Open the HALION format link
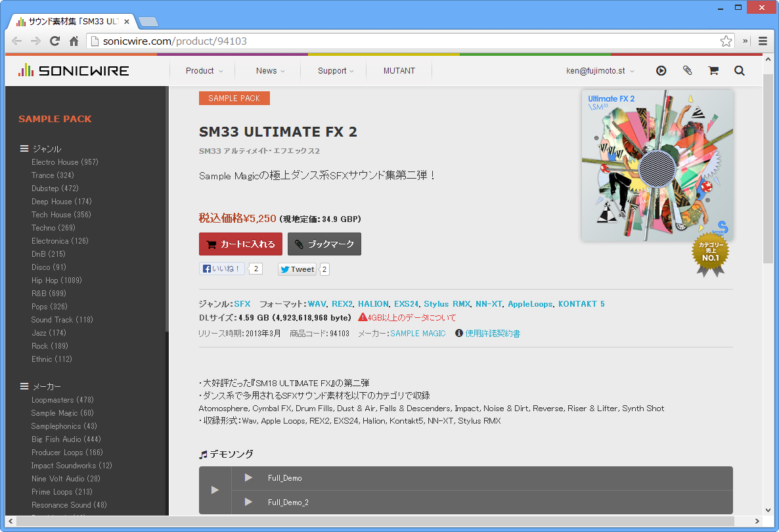 pos(374,303)
